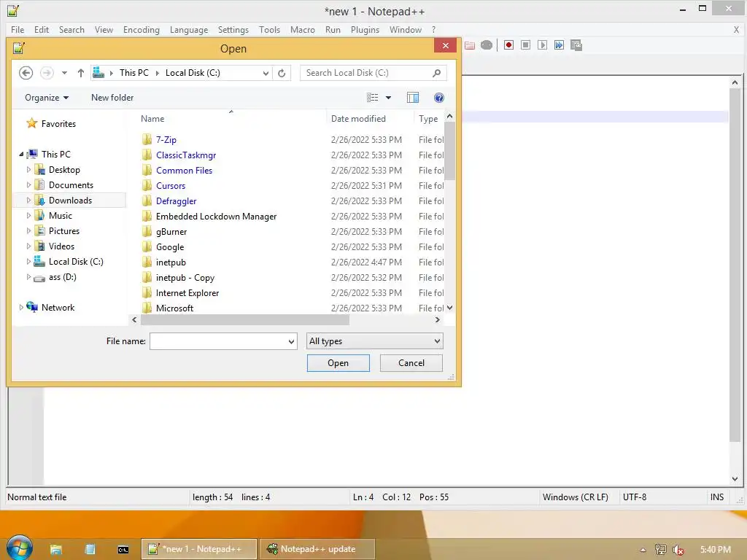
Task: Open the Folder as Workspace toolbar icon
Action: pos(470,45)
